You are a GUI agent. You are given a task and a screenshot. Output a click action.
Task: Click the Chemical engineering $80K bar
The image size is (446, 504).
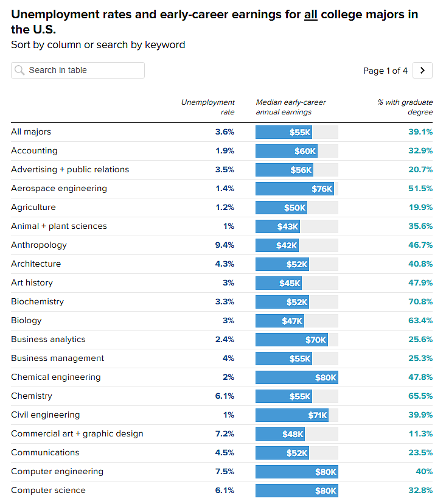click(297, 377)
